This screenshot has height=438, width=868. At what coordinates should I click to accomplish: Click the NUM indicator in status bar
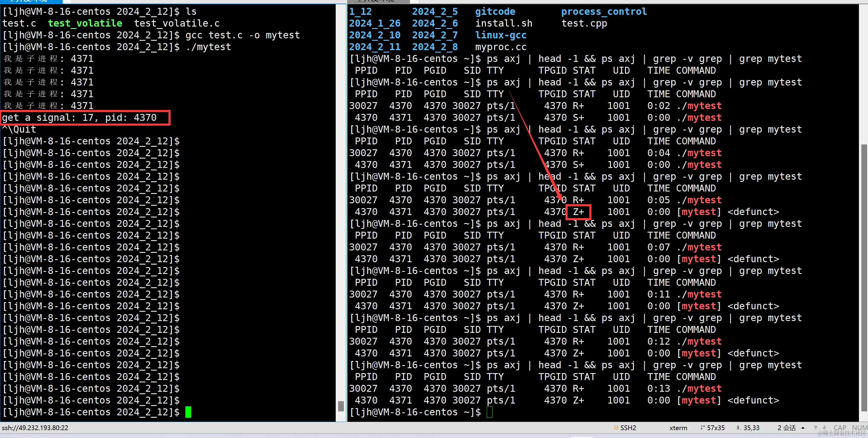859,427
